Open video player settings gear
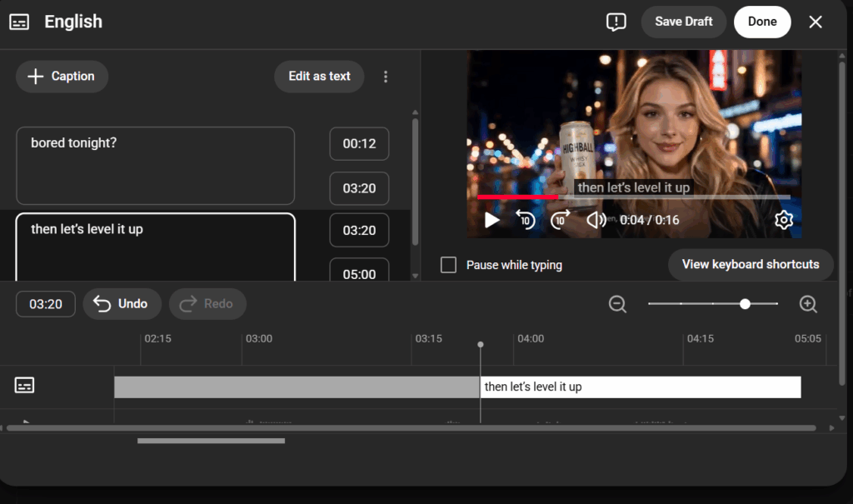The width and height of the screenshot is (853, 504). click(x=783, y=220)
